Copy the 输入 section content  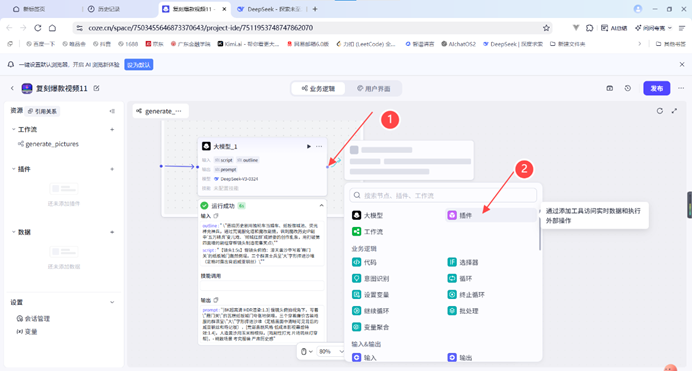(x=216, y=216)
